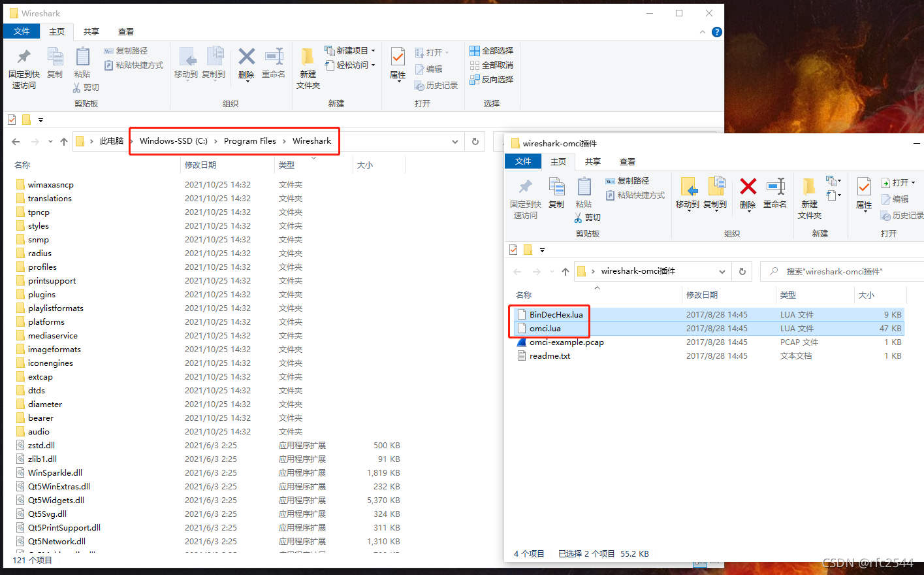The image size is (924, 575).
Task: Click 移动到 in wireshark-omci插件 ribbon
Action: [x=688, y=194]
